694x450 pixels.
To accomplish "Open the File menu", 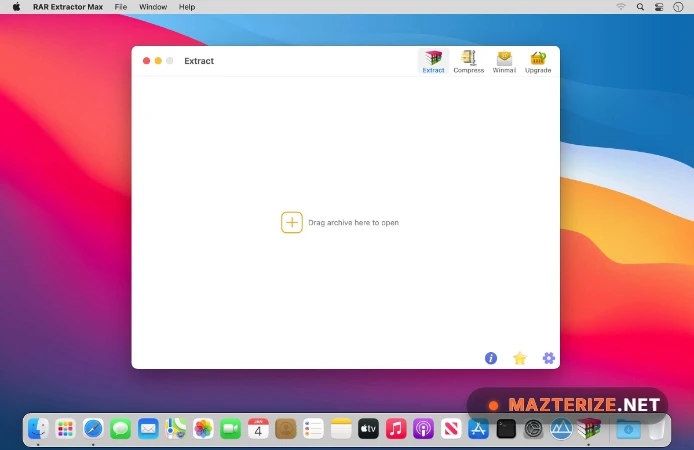I will click(x=120, y=7).
